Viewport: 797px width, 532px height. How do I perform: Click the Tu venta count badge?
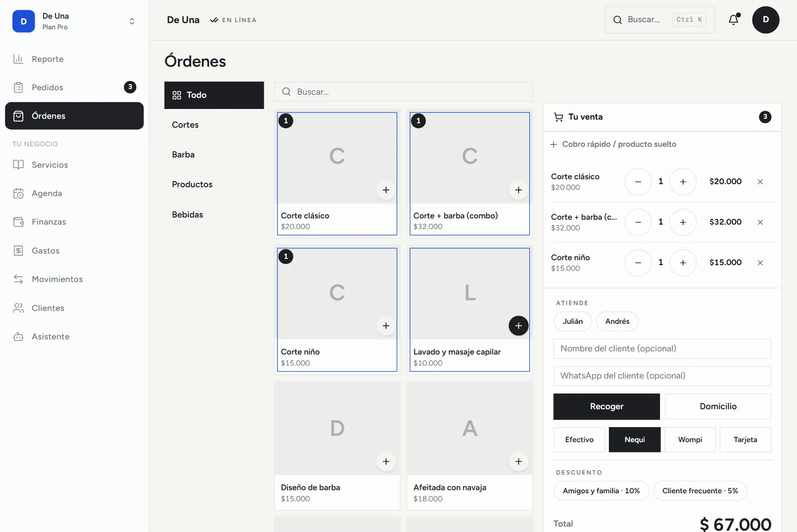tap(765, 117)
